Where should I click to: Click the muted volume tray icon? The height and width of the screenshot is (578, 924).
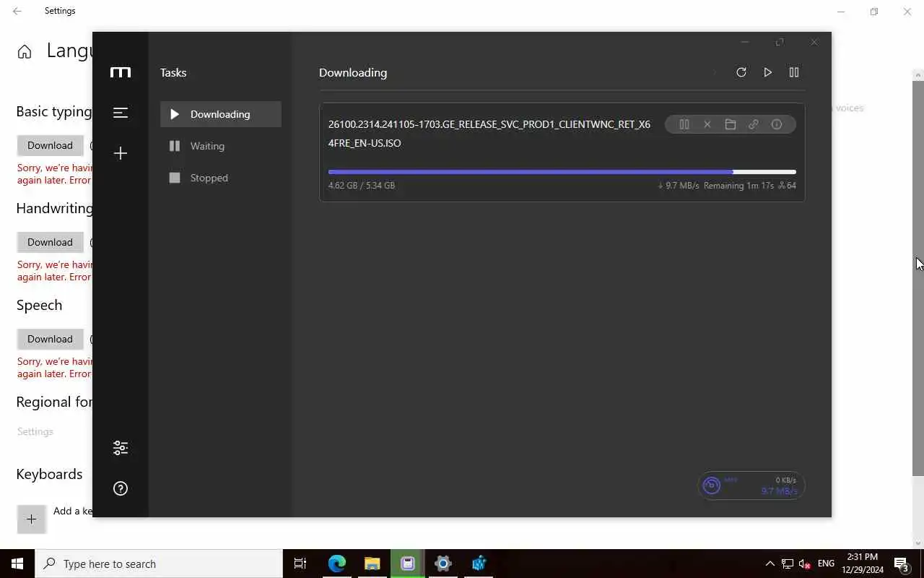pos(805,564)
